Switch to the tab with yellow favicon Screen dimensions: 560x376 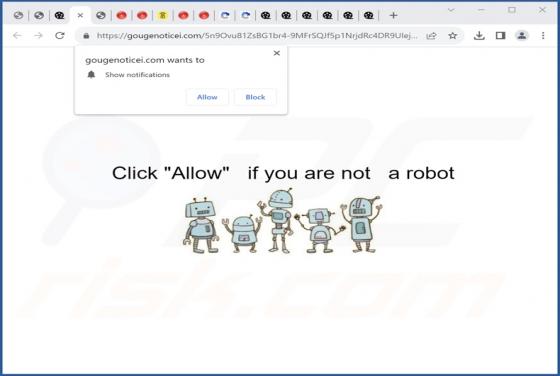click(163, 15)
